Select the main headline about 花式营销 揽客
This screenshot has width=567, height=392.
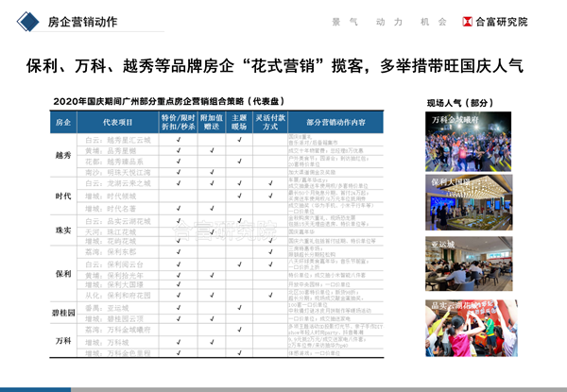click(275, 66)
